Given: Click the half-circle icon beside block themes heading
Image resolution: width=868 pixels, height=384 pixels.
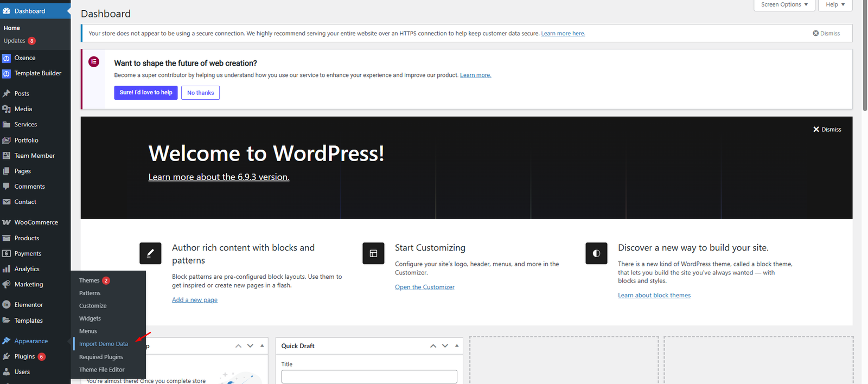Looking at the screenshot, I should point(596,253).
